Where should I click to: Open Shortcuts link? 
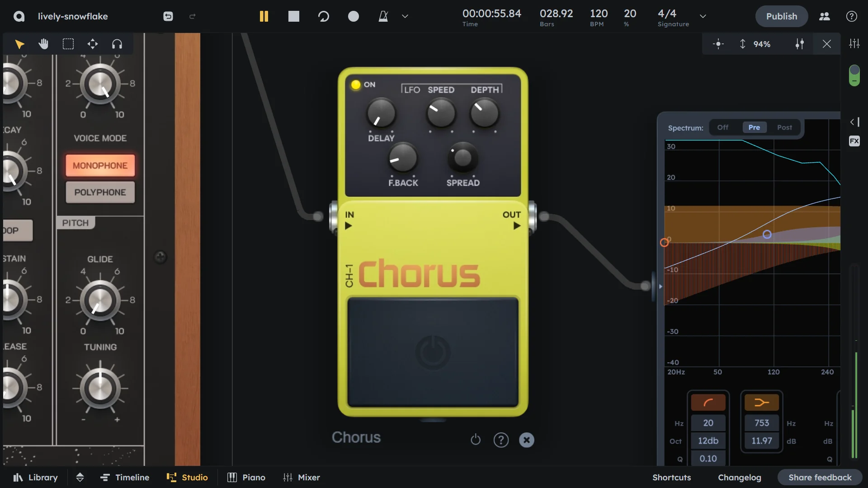coord(671,477)
